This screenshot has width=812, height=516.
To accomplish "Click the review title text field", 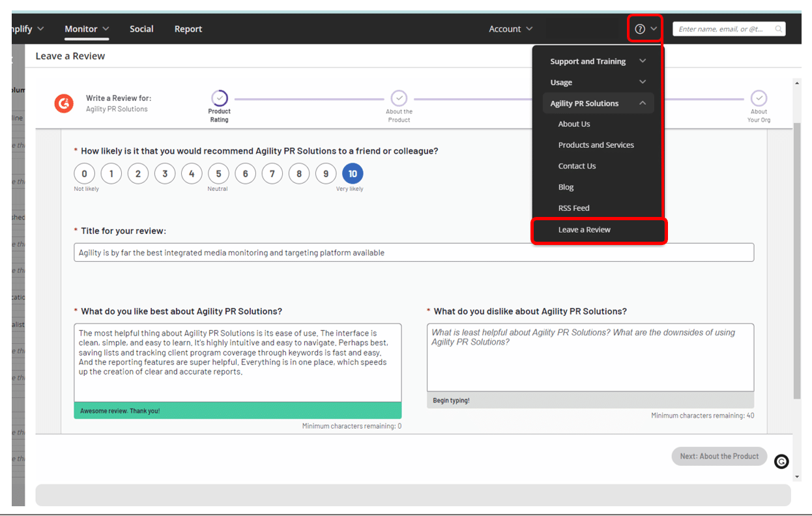I will (414, 253).
